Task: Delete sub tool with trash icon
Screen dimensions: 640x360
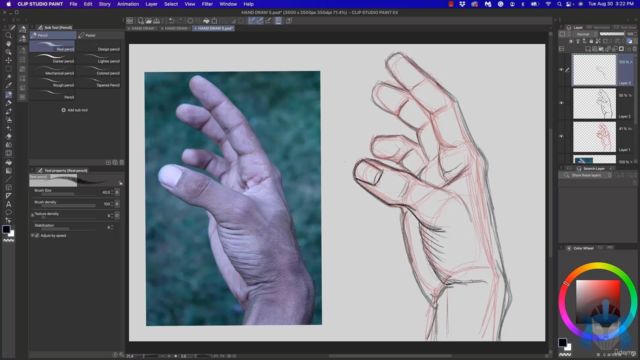Action: point(122,162)
